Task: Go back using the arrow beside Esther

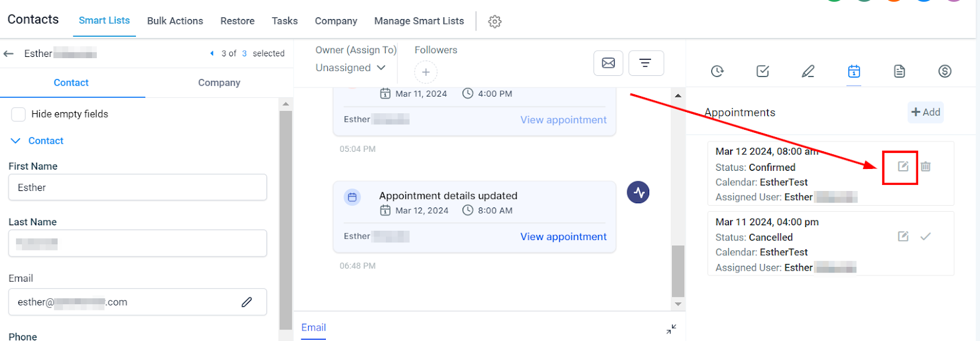Action: [9, 54]
